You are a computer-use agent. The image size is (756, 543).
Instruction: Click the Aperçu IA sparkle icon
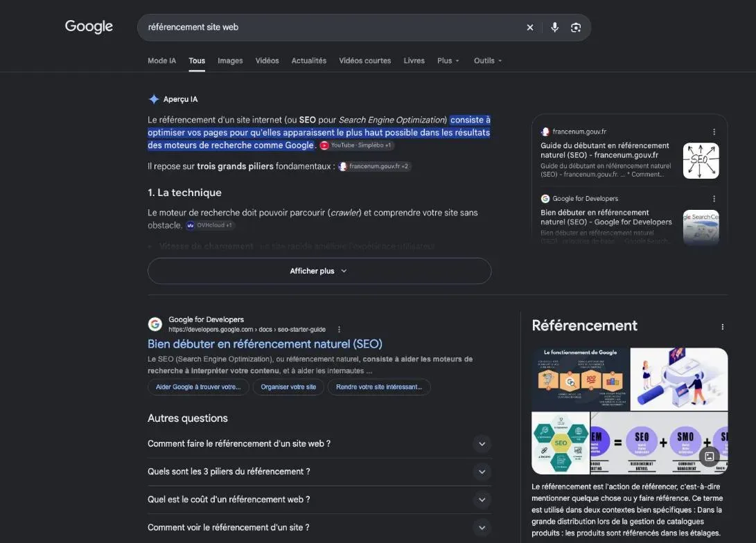[154, 99]
